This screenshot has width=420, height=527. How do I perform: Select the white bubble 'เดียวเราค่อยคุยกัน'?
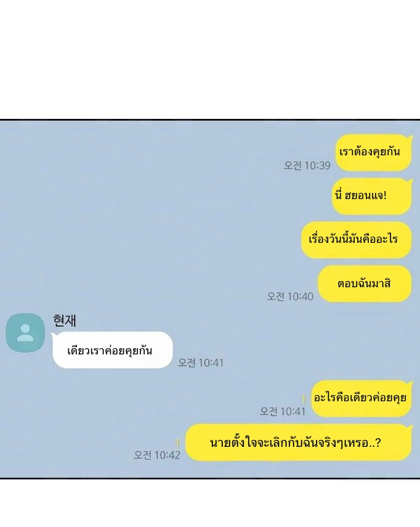pos(113,350)
